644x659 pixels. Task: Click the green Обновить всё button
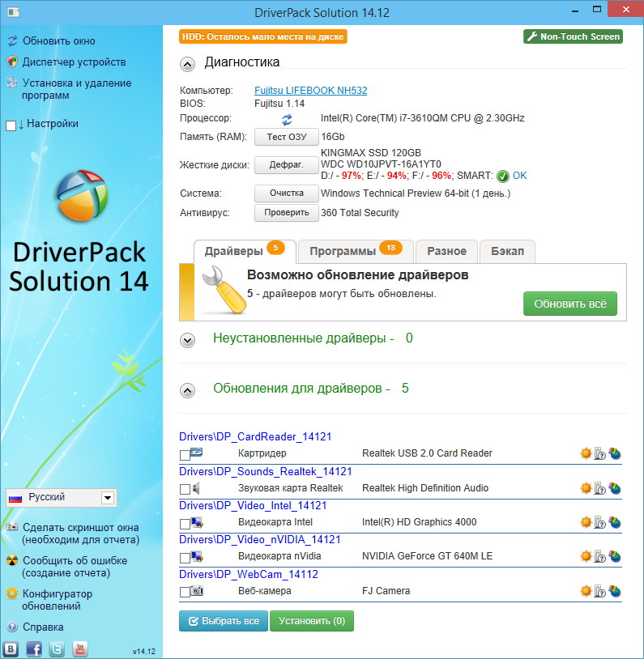tap(570, 304)
